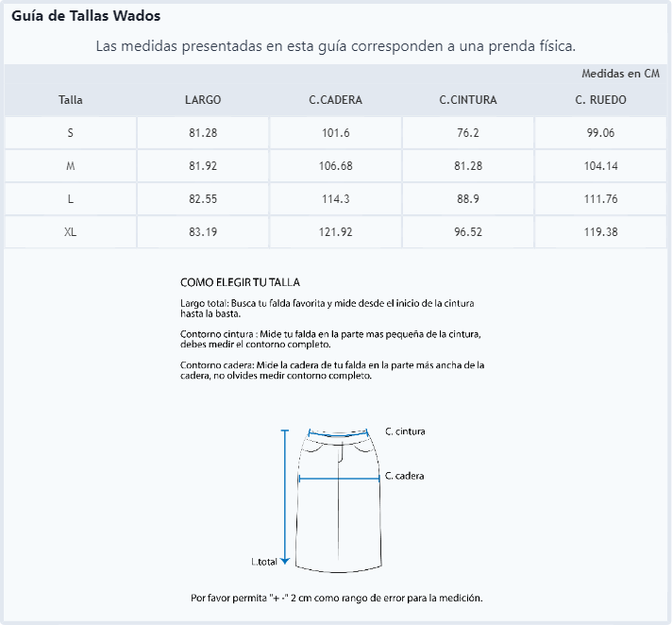Select the C.CADERA column header
The image size is (672, 625).
[x=336, y=100]
